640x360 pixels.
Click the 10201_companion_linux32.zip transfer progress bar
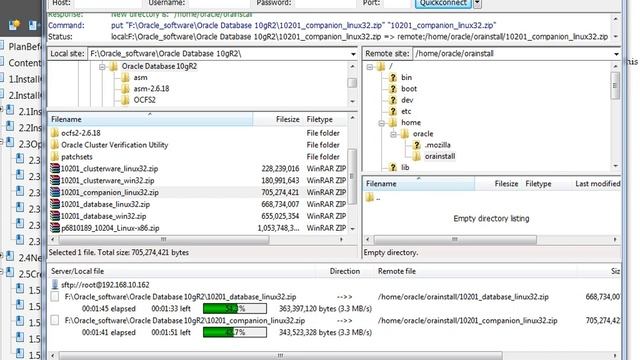pyautogui.click(x=235, y=332)
